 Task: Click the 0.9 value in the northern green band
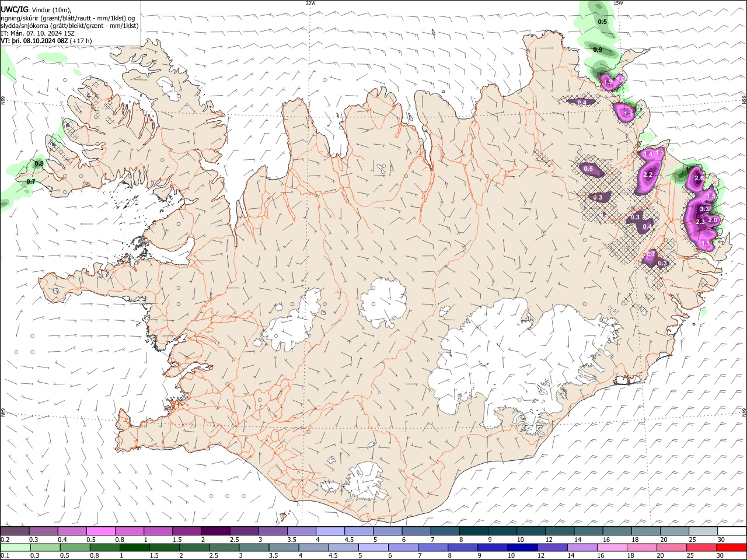598,50
